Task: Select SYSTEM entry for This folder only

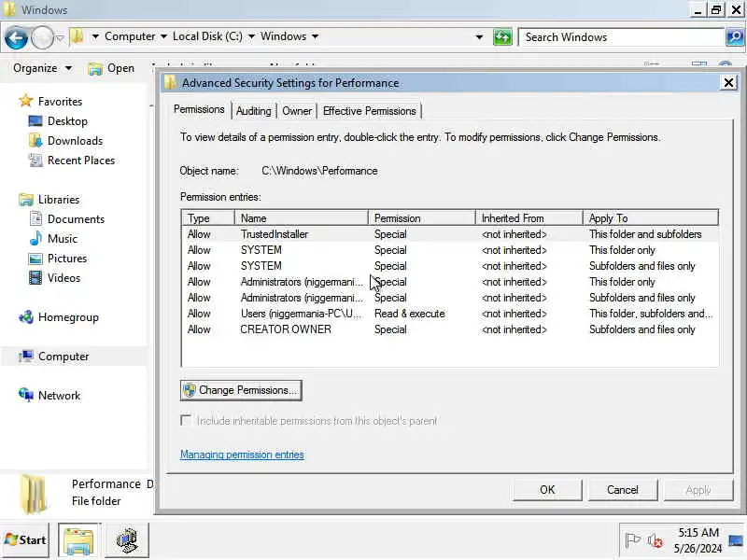Action: click(450, 250)
